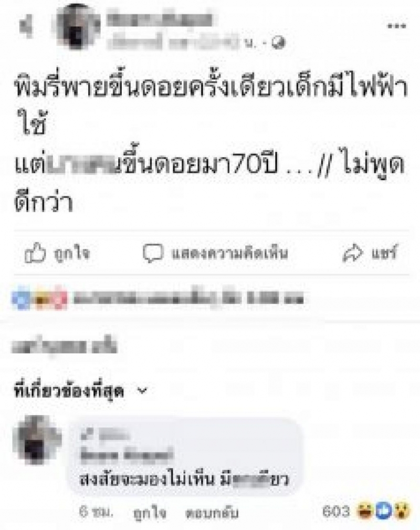Click the chevron next to ที่เกี่ยวข้องที่สุด
The height and width of the screenshot is (530, 420).
(x=143, y=391)
